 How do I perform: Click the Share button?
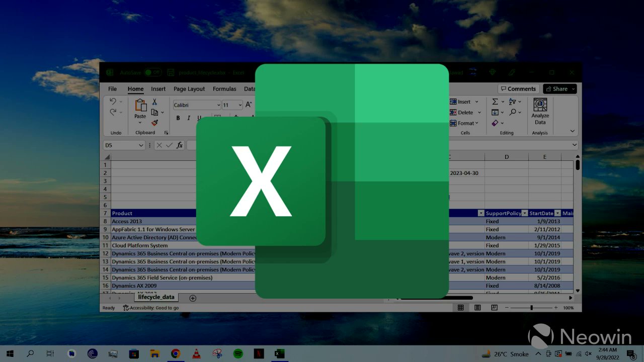pyautogui.click(x=559, y=88)
